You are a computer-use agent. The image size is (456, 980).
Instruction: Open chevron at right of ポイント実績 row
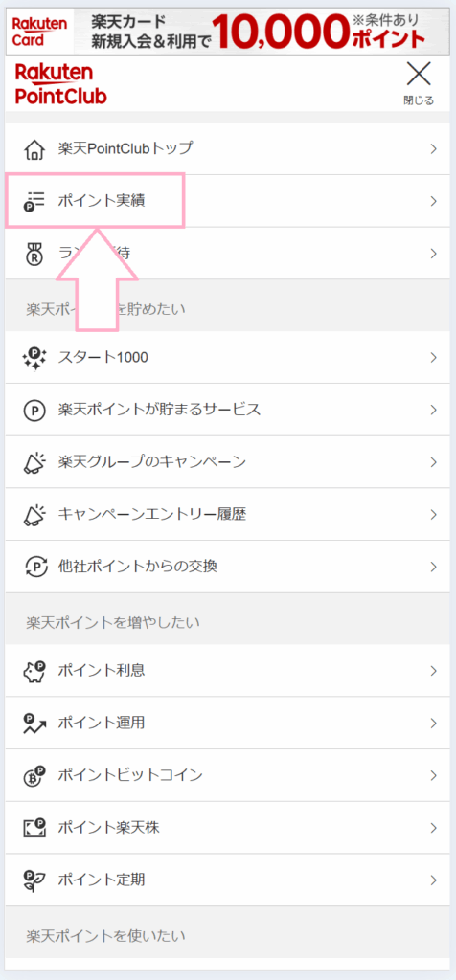pyautogui.click(x=433, y=201)
